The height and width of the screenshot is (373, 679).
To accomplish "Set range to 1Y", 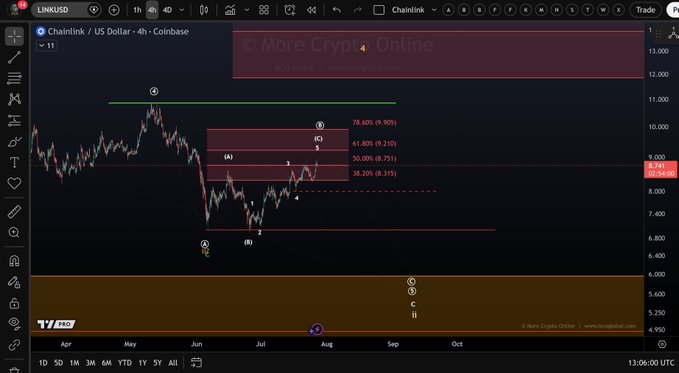I will pyautogui.click(x=142, y=363).
